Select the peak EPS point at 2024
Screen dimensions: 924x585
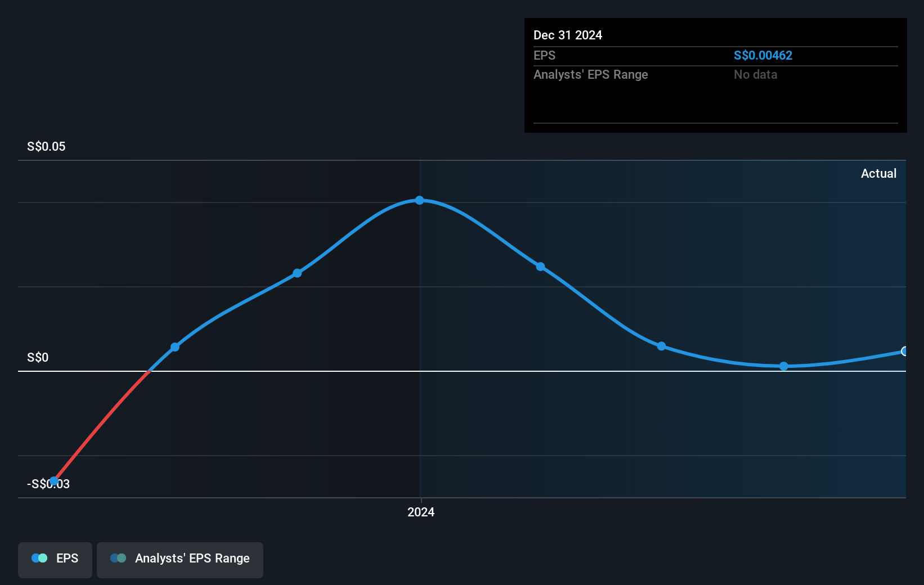(420, 200)
